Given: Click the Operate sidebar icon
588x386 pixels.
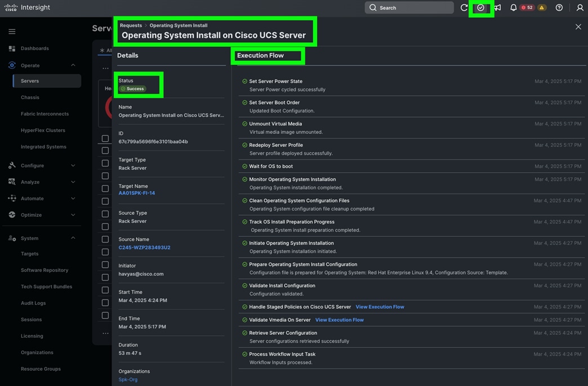Looking at the screenshot, I should [x=12, y=65].
